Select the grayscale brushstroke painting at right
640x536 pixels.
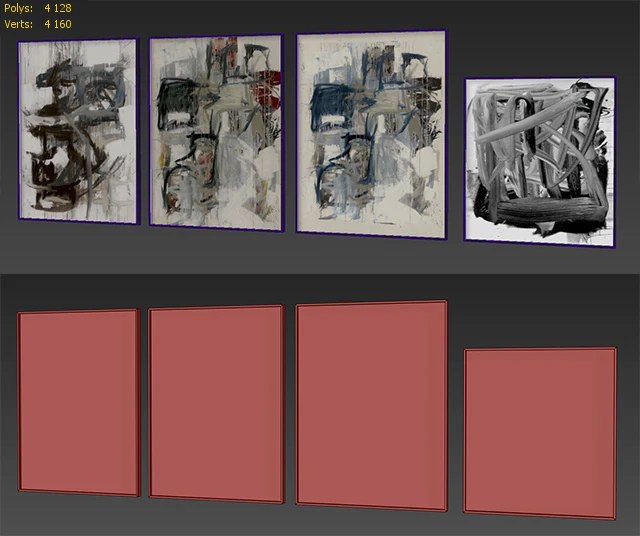(540, 162)
